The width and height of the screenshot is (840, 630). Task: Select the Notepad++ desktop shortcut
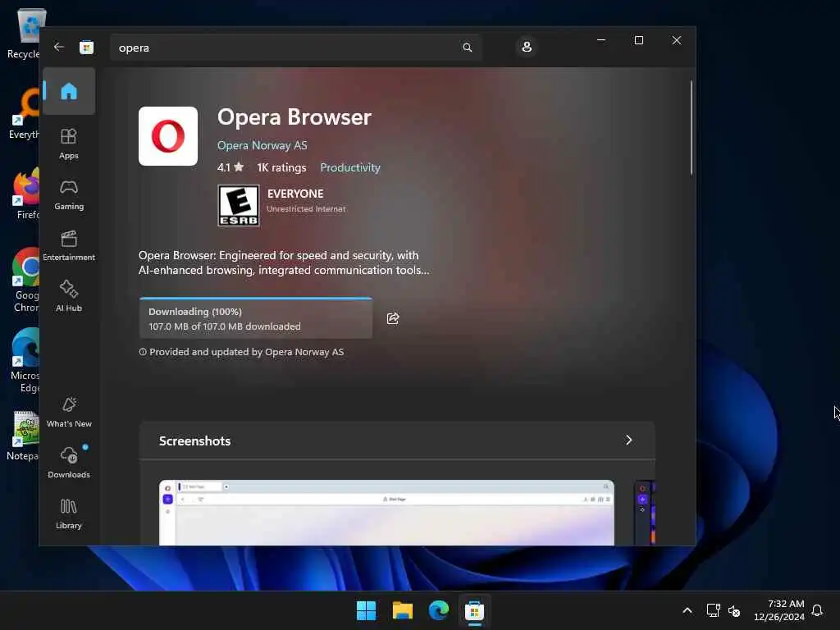[24, 436]
